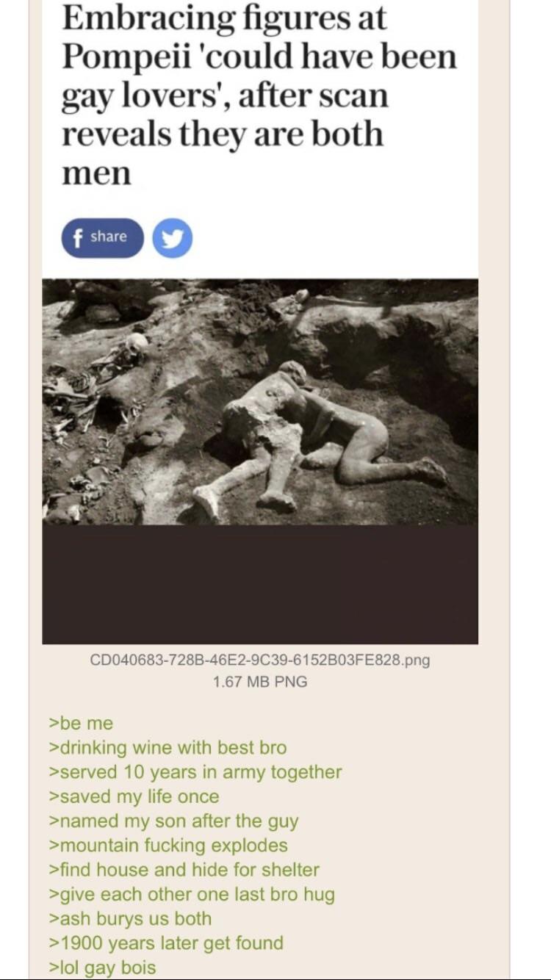The width and height of the screenshot is (551, 980).
Task: Click the PNG filename below the image
Action: pos(260,659)
